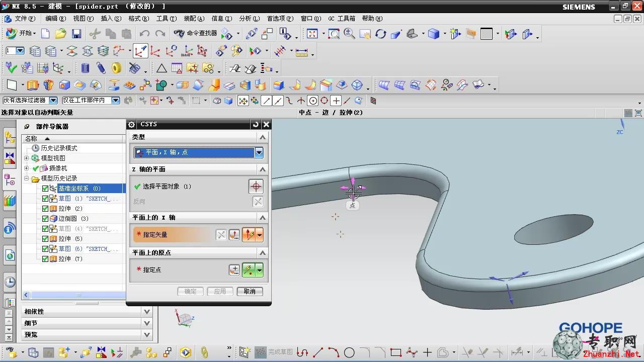Open the 编辑(E) menu
The height and width of the screenshot is (362, 644).
55,19
